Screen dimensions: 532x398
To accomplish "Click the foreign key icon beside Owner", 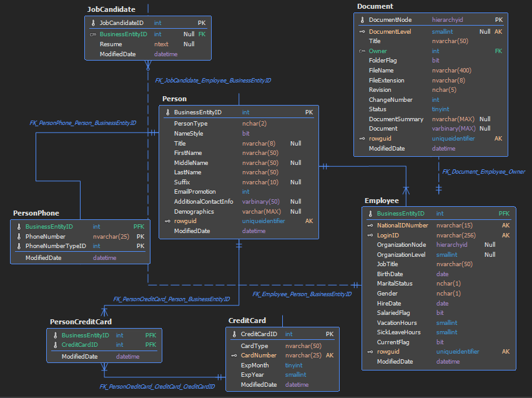I will pyautogui.click(x=362, y=51).
